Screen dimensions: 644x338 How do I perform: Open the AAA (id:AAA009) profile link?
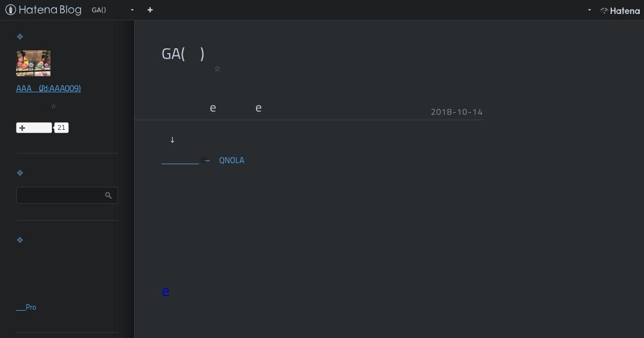click(48, 88)
